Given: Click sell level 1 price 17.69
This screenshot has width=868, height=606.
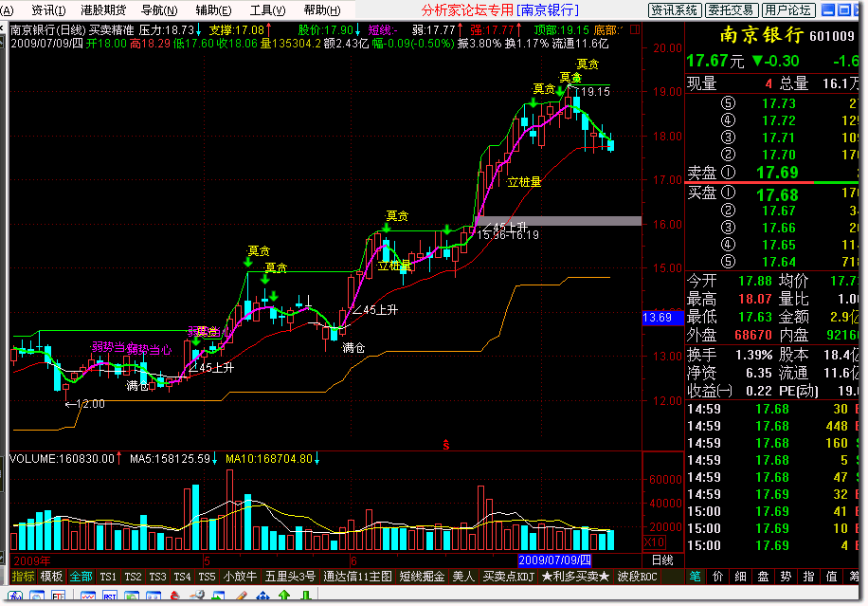Looking at the screenshot, I should [778, 173].
